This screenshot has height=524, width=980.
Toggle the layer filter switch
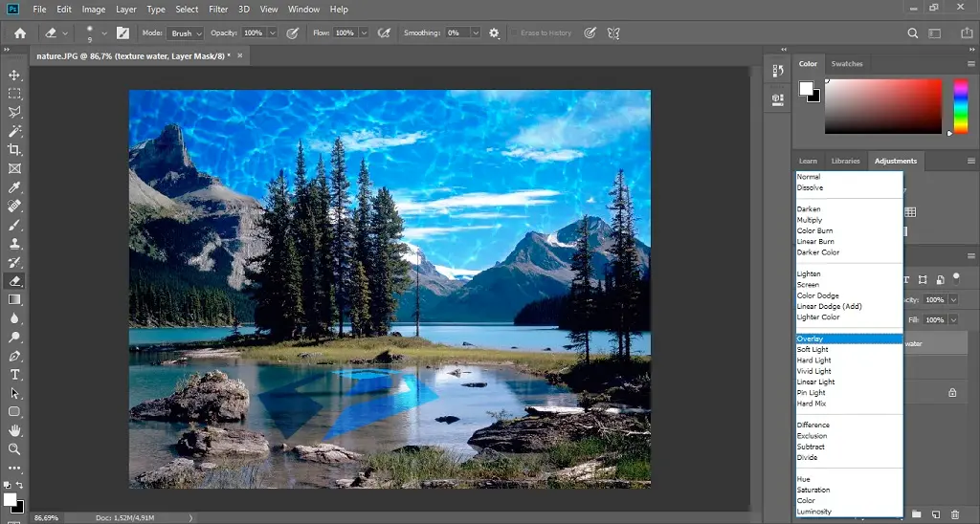[x=956, y=278]
